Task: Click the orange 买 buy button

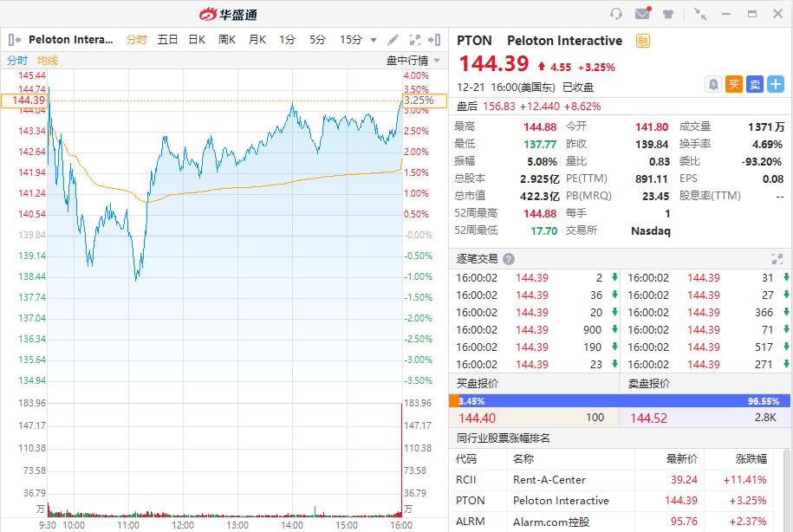Action: coord(734,84)
